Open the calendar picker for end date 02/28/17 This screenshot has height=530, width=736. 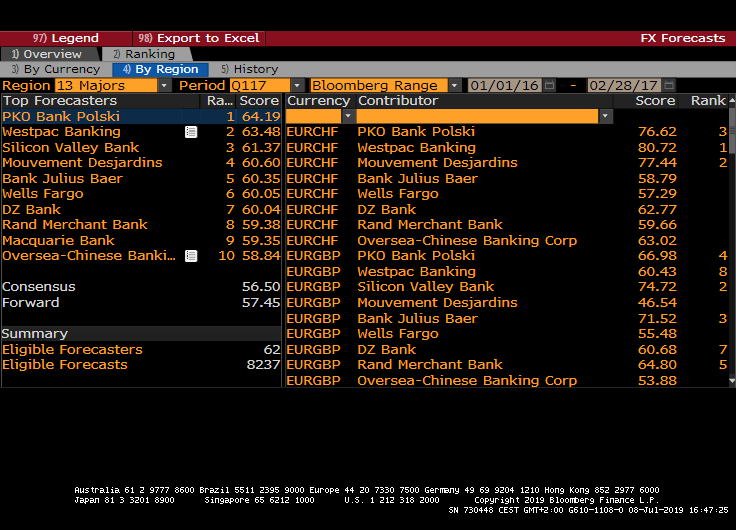[669, 86]
